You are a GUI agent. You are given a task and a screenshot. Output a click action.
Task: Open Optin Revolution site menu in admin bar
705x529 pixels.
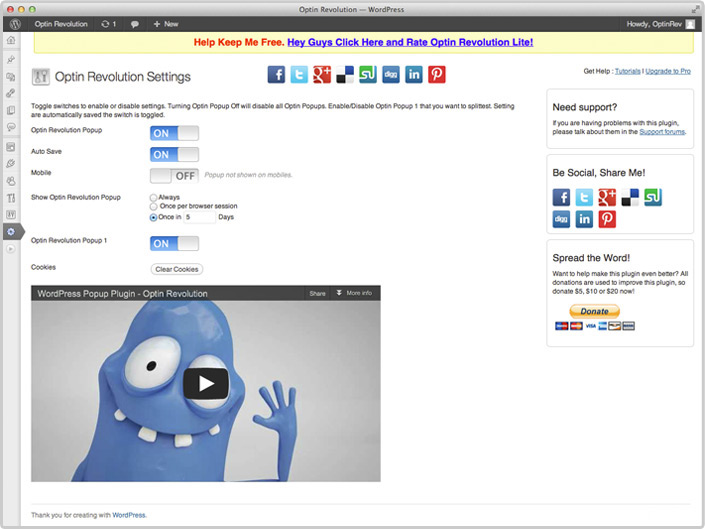pyautogui.click(x=61, y=24)
